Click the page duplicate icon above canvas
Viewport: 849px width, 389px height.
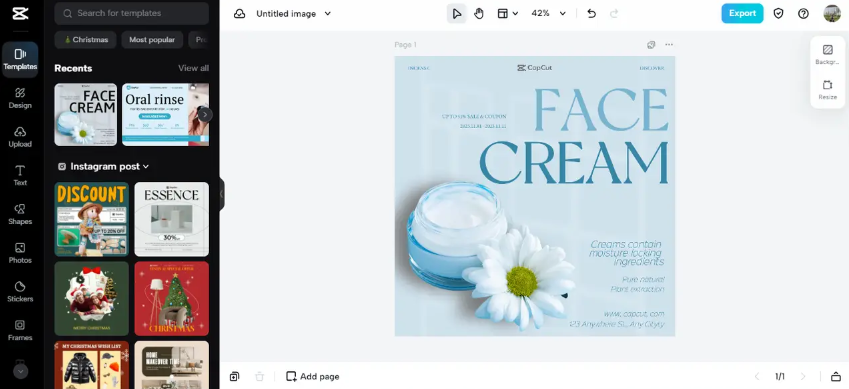tap(651, 45)
